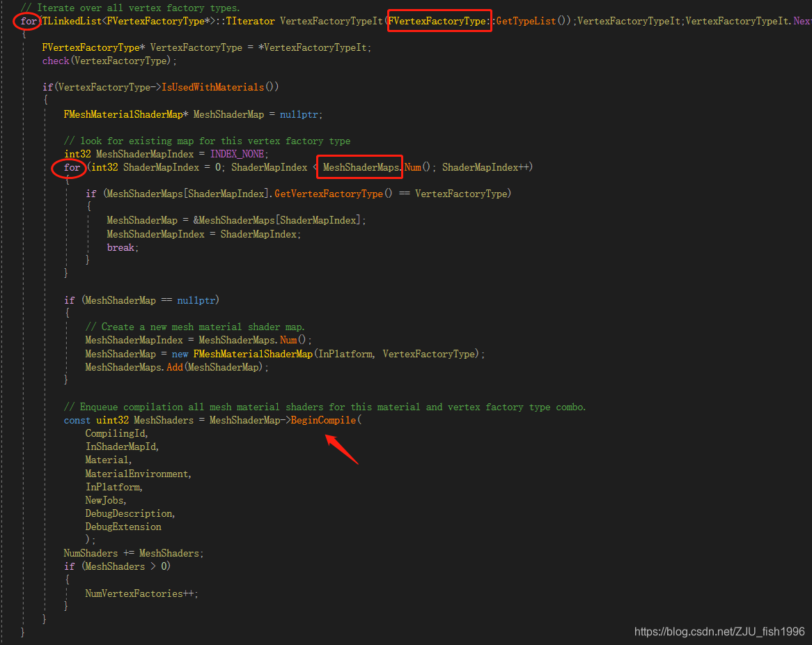
Task: Click the NewJobs argument
Action: point(106,500)
